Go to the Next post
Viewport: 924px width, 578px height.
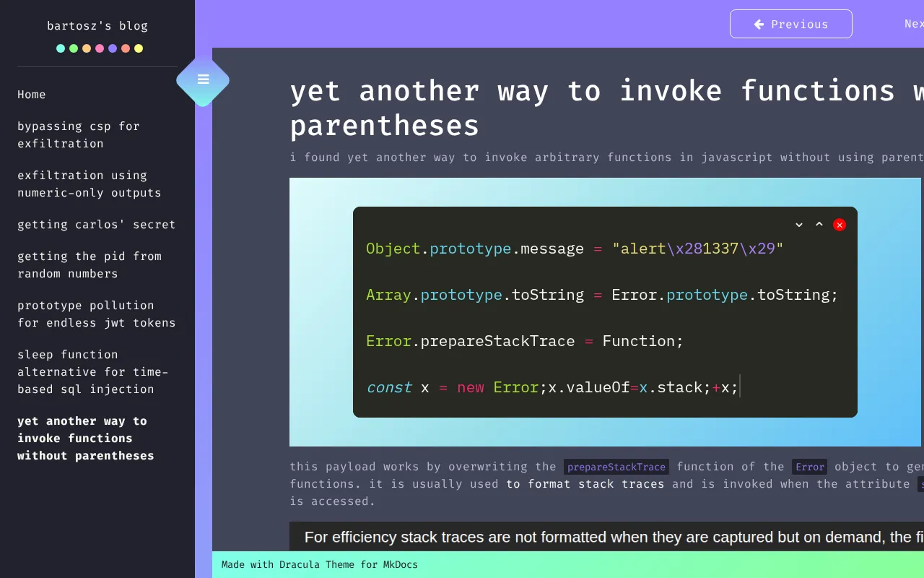point(914,24)
